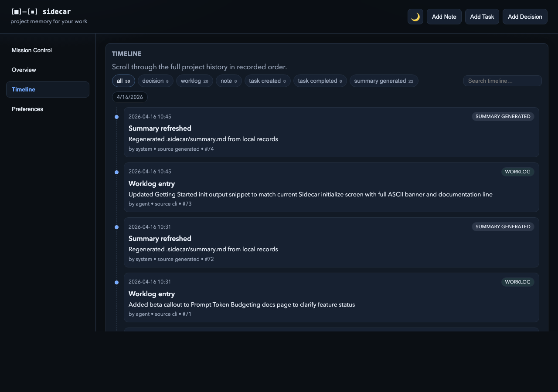This screenshot has width=558, height=392.
Task: Select 'Summary refreshed' title of entry #74
Action: coord(160,128)
